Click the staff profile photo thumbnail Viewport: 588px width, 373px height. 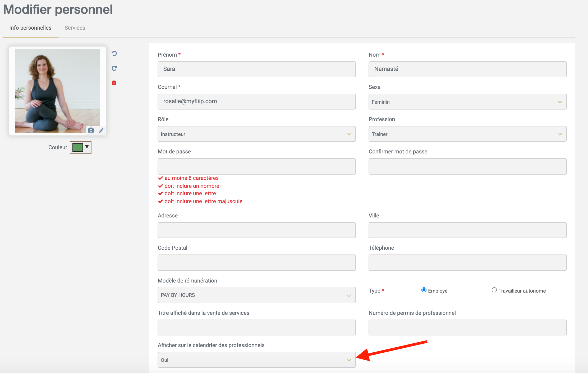click(x=58, y=91)
